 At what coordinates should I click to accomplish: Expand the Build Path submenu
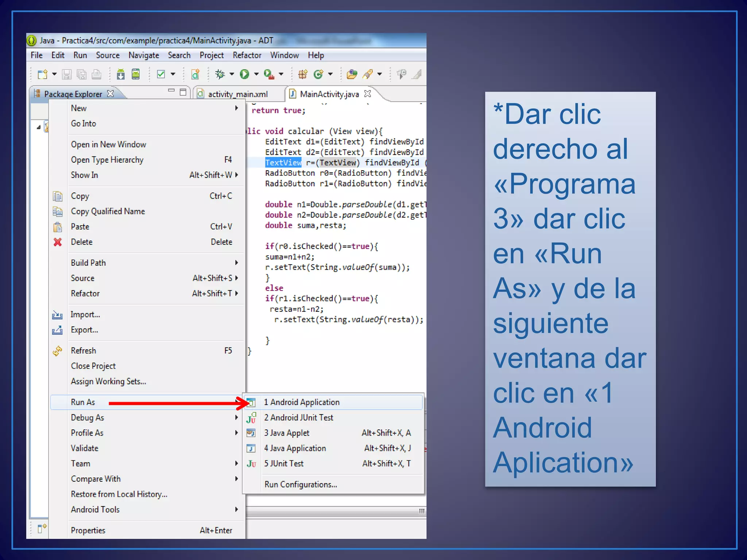pos(147,263)
